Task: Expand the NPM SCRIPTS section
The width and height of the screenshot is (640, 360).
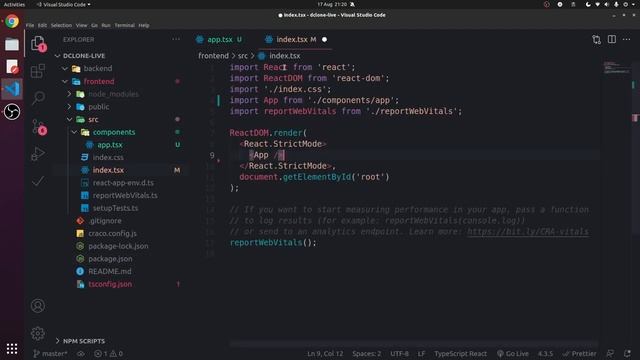Action: [x=84, y=341]
